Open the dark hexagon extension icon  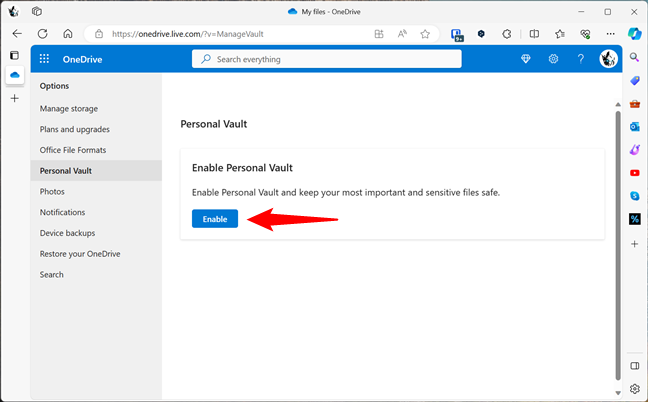(x=481, y=34)
